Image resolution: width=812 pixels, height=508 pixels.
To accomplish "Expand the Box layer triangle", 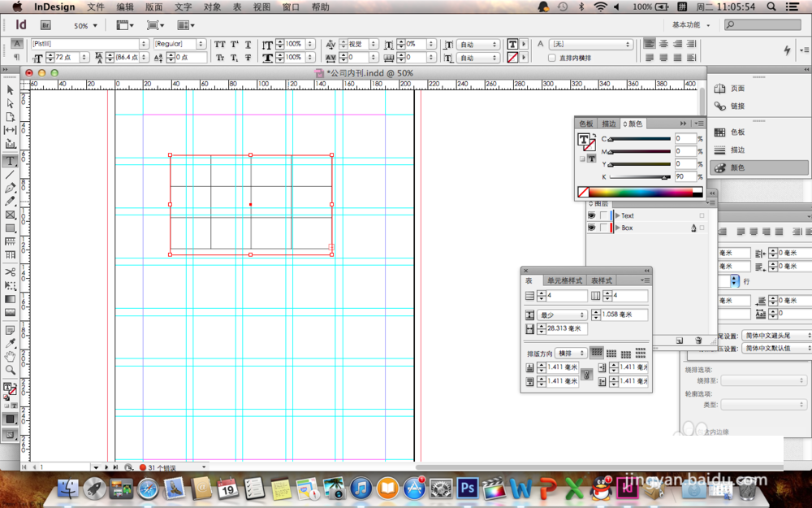I will (617, 228).
